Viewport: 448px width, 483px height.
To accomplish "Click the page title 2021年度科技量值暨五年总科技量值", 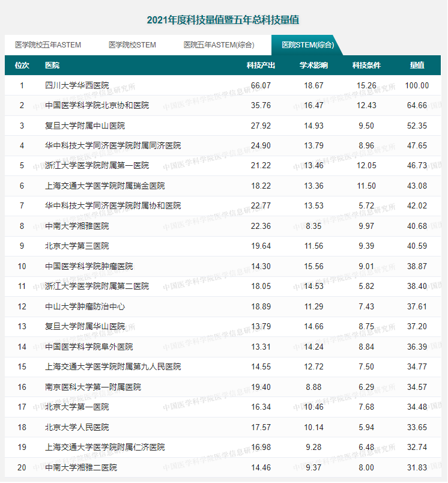I will point(223,20).
